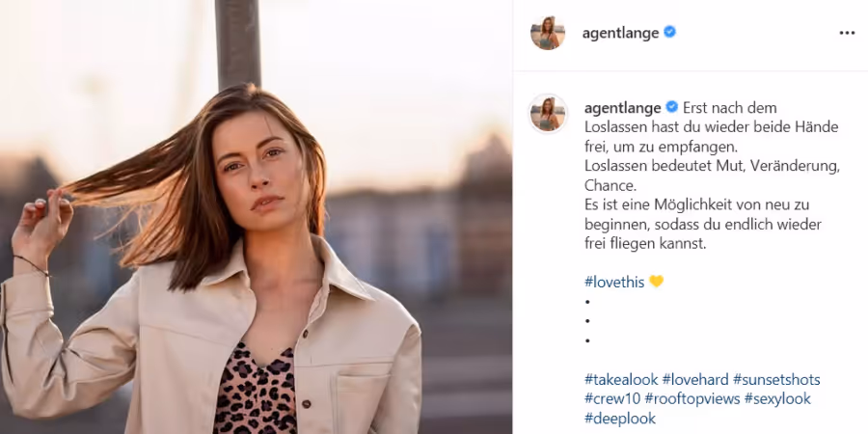Open the caption profile picture avatar
Image resolution: width=868 pixels, height=434 pixels.
[548, 114]
